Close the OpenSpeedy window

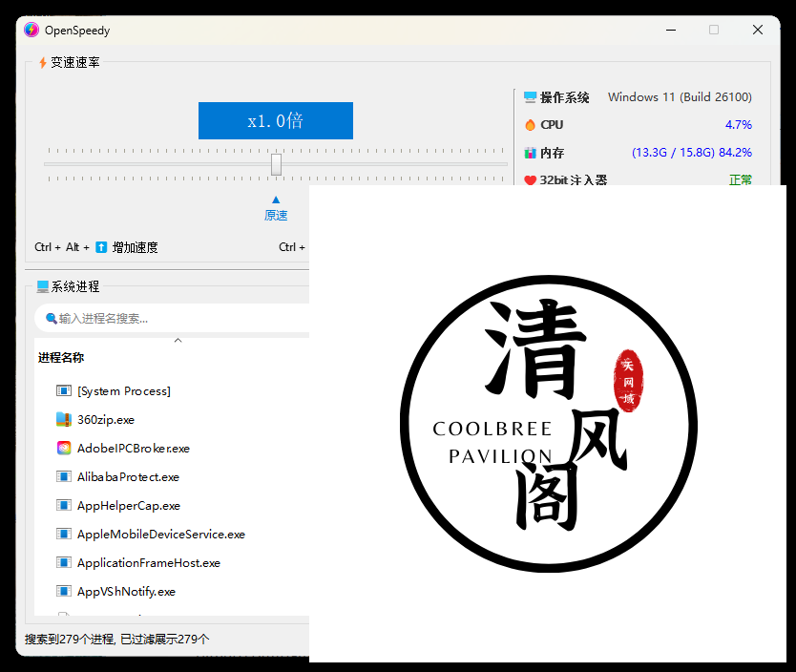(x=758, y=30)
